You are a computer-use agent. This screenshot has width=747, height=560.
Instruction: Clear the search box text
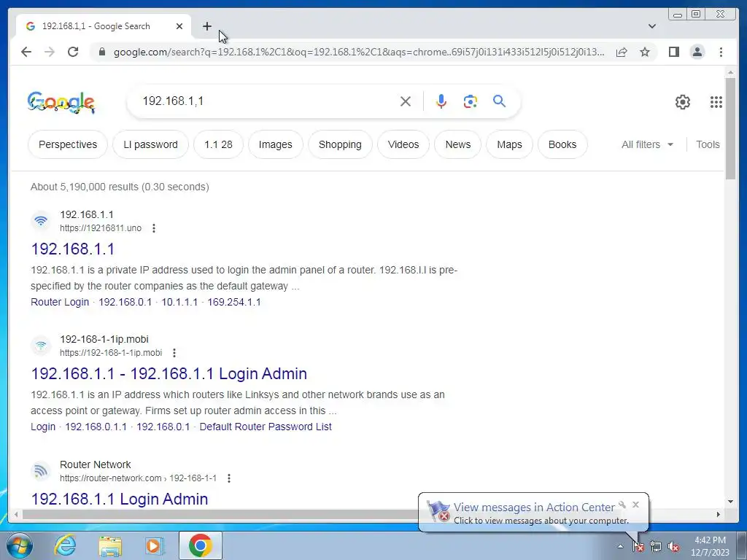406,101
